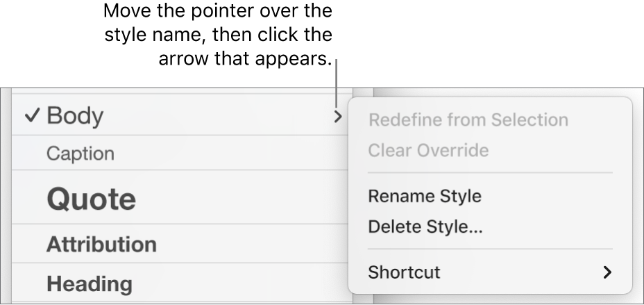Click the callout text about the style name
644x305 pixels.
tap(218, 35)
